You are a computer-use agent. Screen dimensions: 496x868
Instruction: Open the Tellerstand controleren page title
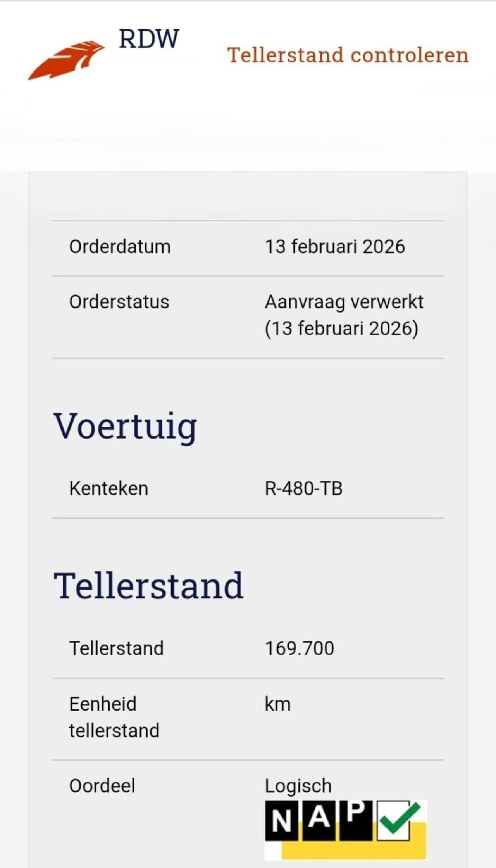click(x=348, y=55)
